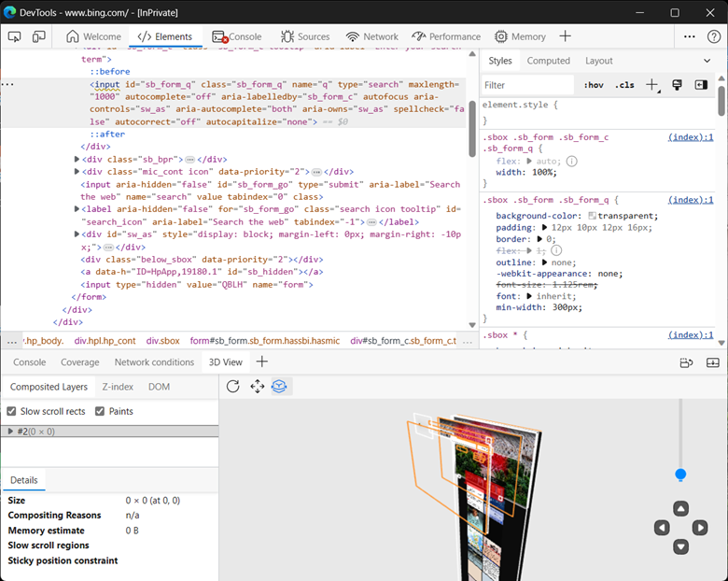Toggle computed styles sidebar icon
This screenshot has height=581, width=728.
701,85
